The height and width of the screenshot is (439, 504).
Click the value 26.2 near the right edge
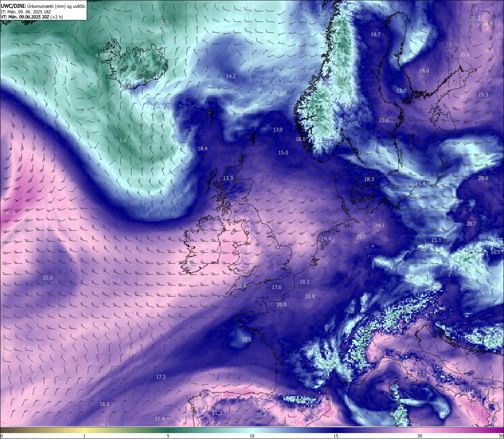point(489,51)
